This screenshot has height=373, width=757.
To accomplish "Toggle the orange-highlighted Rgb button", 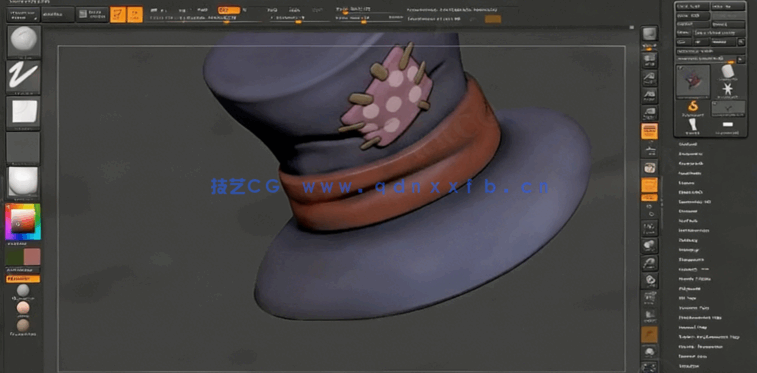I will point(228,10).
